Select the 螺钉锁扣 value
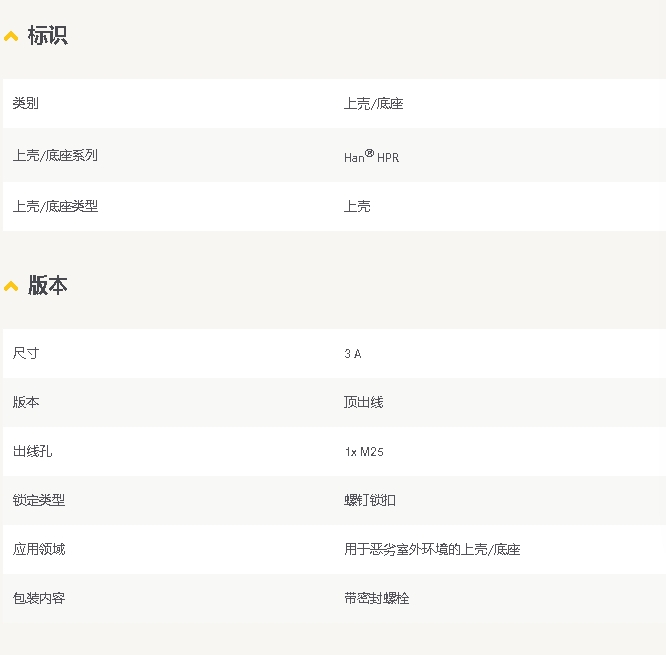Image resolution: width=666 pixels, height=655 pixels. tap(370, 500)
